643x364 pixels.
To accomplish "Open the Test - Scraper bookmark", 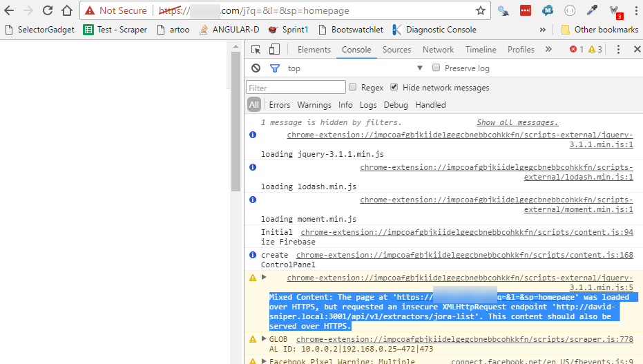I will 115,30.
